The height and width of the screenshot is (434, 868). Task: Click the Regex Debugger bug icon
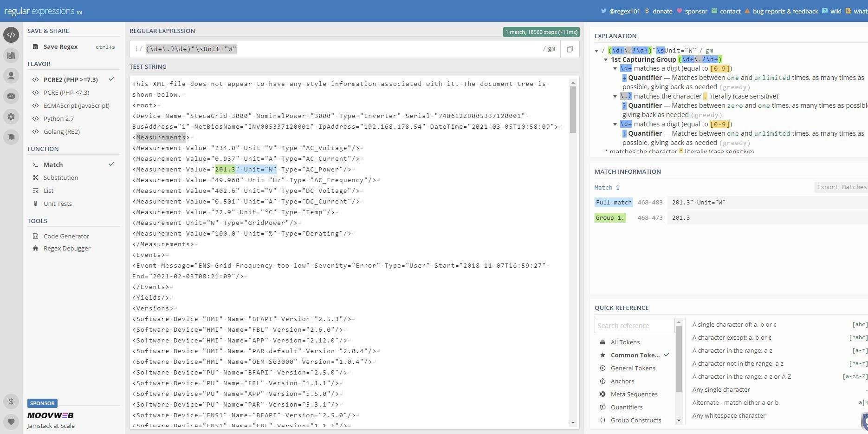point(36,248)
